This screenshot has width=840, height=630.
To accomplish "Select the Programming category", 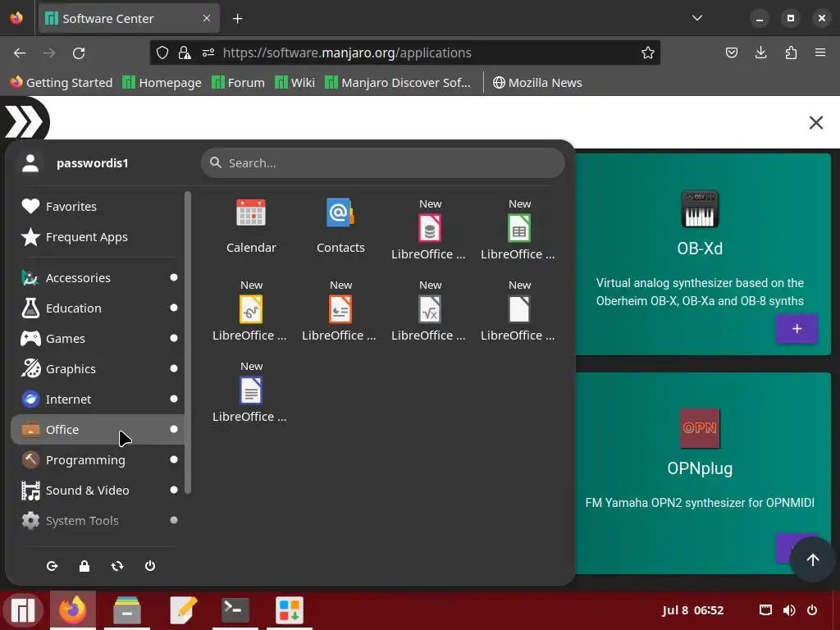I will pos(98,459).
